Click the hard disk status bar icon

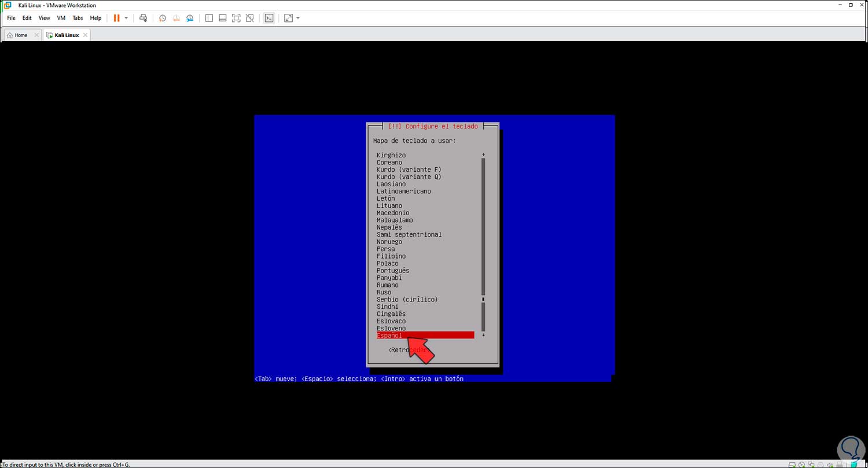[x=792, y=464]
